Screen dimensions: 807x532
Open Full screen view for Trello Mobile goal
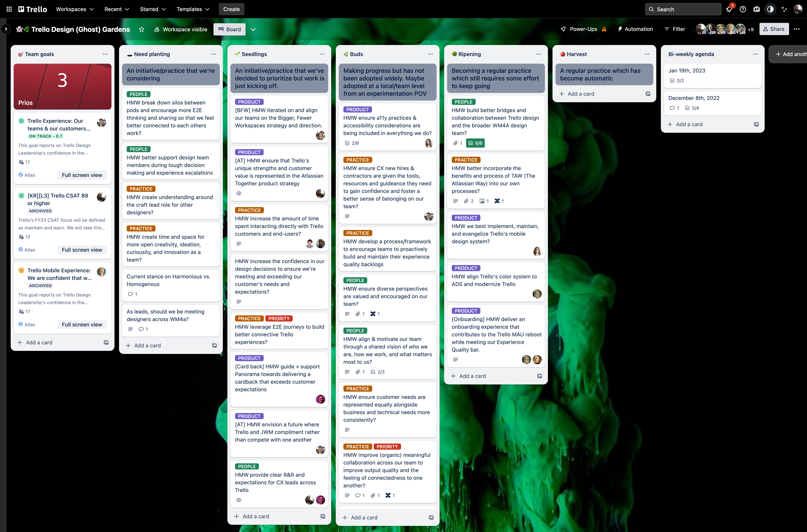82,324
